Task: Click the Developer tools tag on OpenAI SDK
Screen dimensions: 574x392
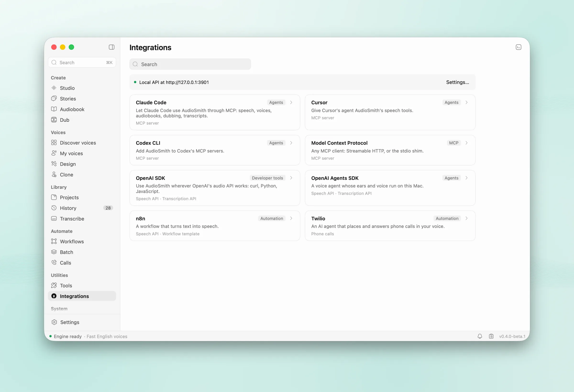Action: pos(267,178)
